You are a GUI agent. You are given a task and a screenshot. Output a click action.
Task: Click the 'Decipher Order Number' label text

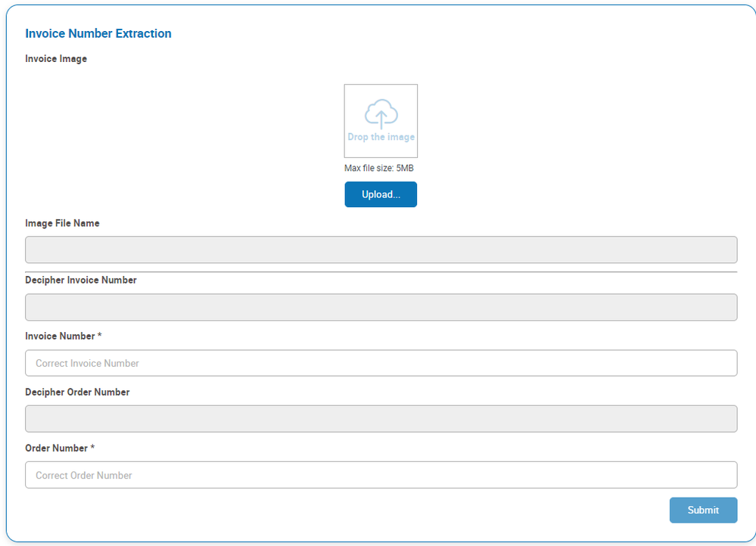click(77, 392)
